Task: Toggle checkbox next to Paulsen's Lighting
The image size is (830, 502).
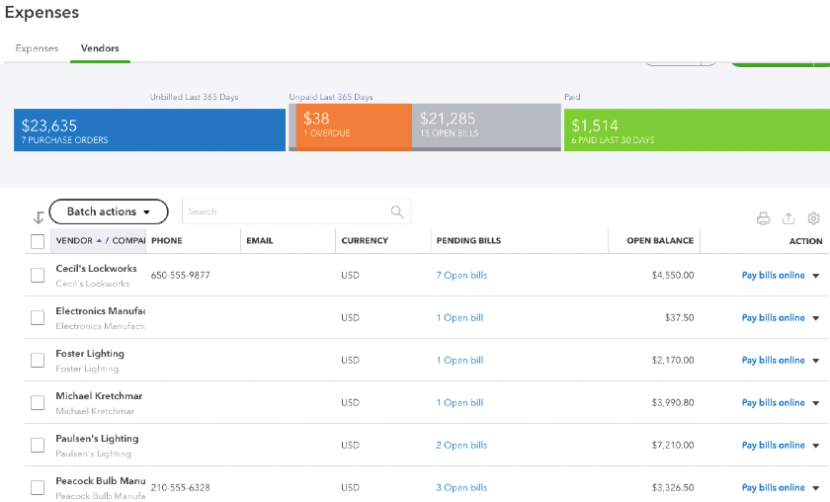Action: 37,445
